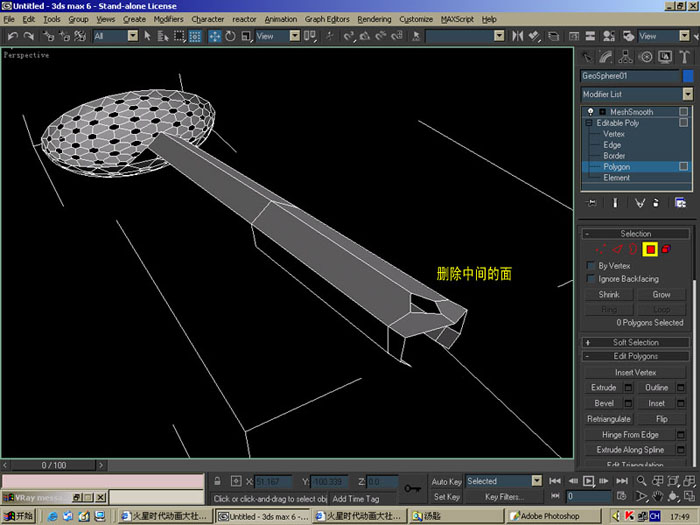Click the Grow selection button
The width and height of the screenshot is (700, 525).
[661, 295]
